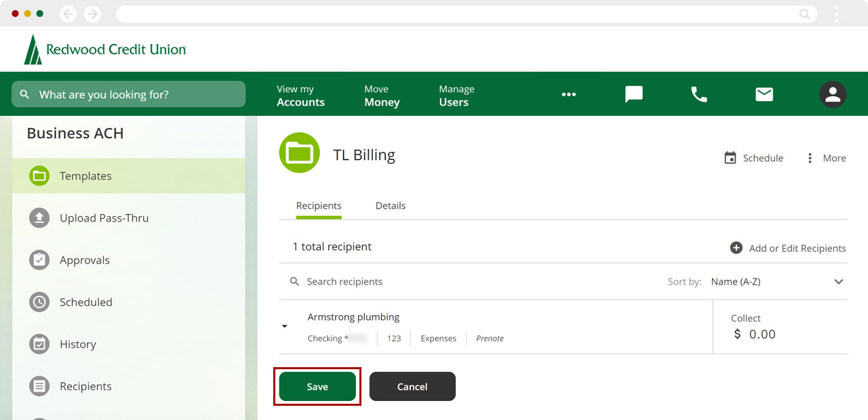
Task: Open History in the sidebar
Action: [129, 344]
